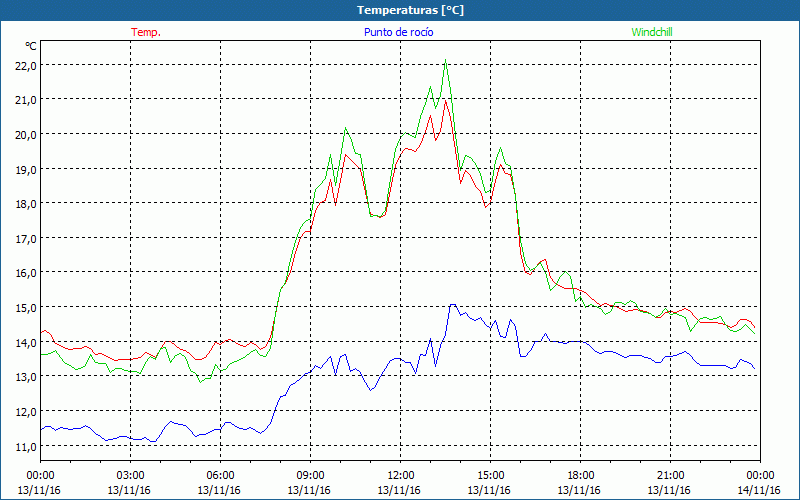Select the green 'Windchill' legend label

click(652, 32)
